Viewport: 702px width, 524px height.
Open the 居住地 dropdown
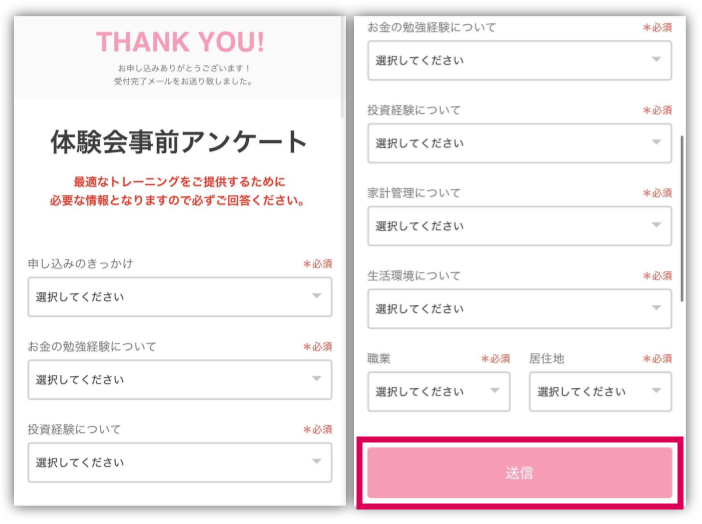[x=600, y=392]
